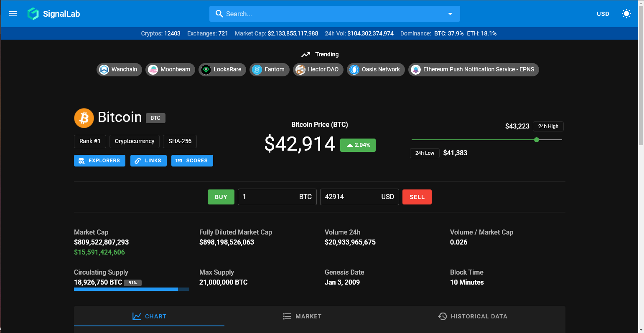The height and width of the screenshot is (333, 644).
Task: Choose the Fantom trending chip
Action: pos(269,69)
